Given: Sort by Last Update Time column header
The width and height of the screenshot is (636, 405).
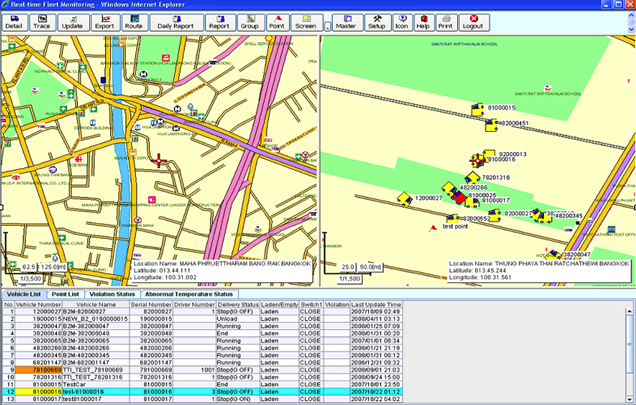Looking at the screenshot, I should 376,304.
